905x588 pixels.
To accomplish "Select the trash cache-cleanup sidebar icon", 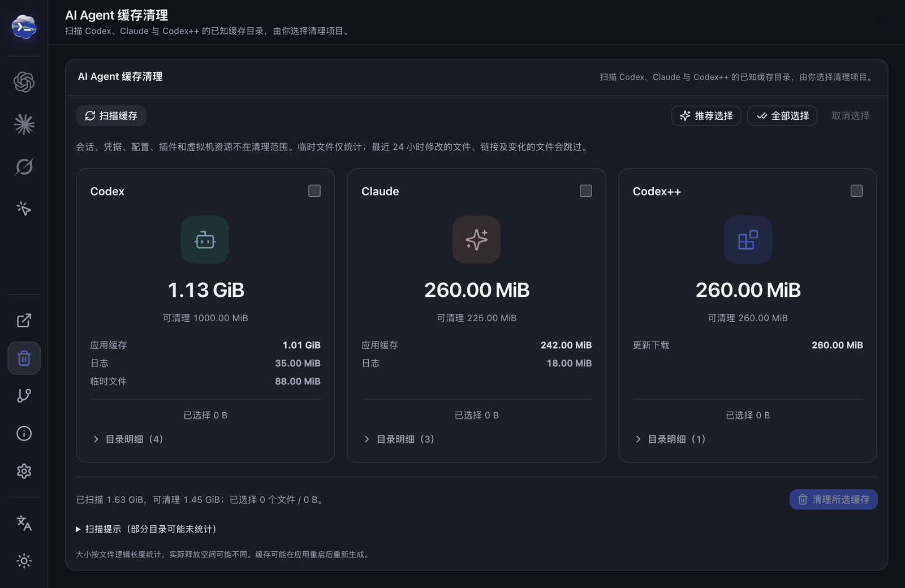I will pos(24,358).
